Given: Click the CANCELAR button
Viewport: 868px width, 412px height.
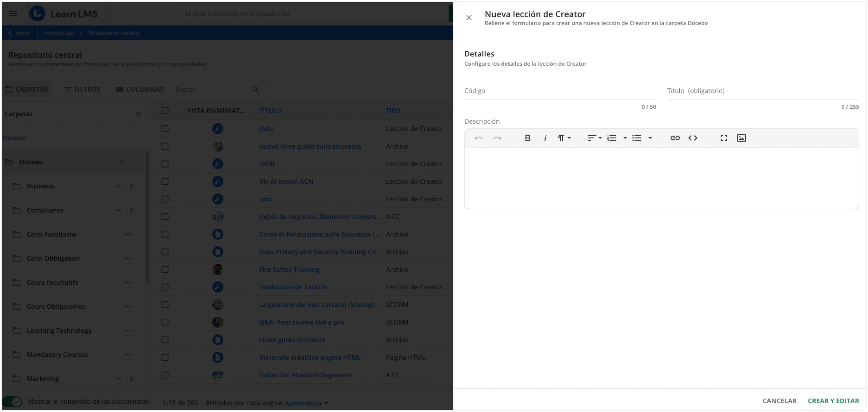Looking at the screenshot, I should [x=779, y=401].
